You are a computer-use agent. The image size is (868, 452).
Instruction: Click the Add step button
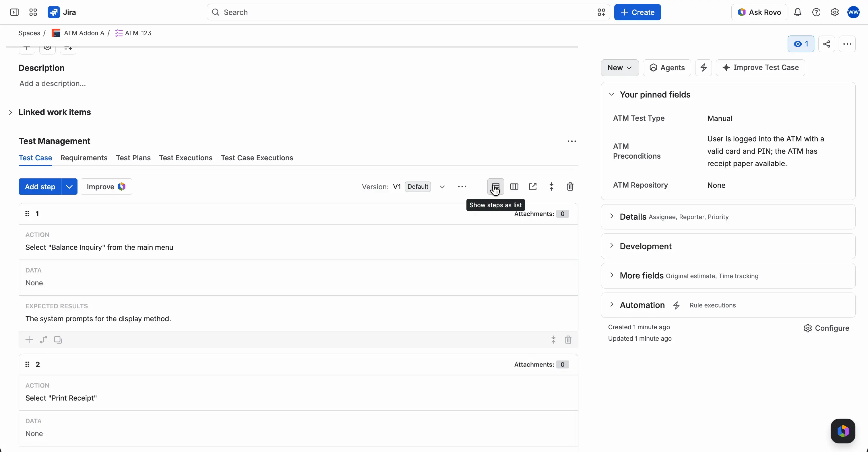pos(40,186)
